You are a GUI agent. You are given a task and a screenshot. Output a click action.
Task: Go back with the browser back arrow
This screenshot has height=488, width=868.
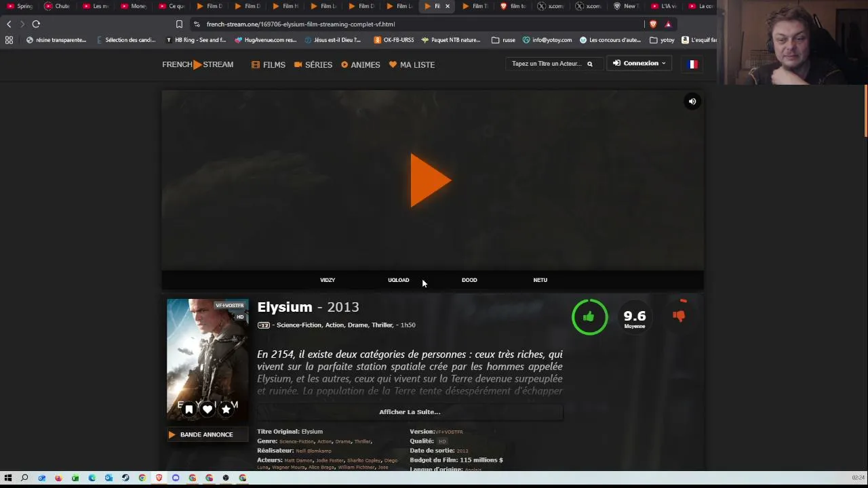pos(9,24)
